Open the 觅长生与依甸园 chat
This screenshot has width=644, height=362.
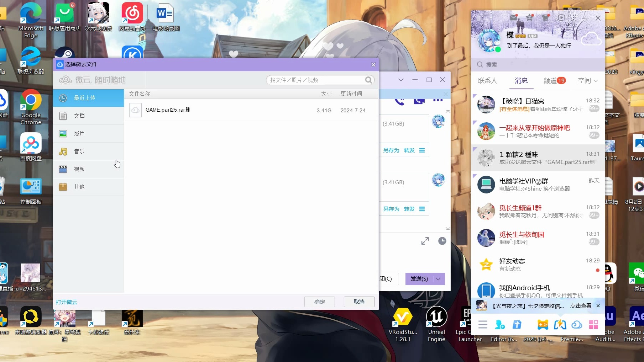tap(538, 238)
